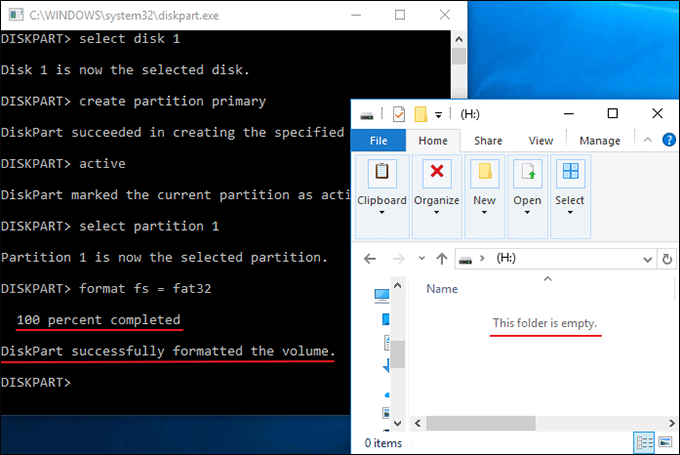The height and width of the screenshot is (455, 680).
Task: Click the navigation pane scrollbar thumb
Action: pos(398,354)
